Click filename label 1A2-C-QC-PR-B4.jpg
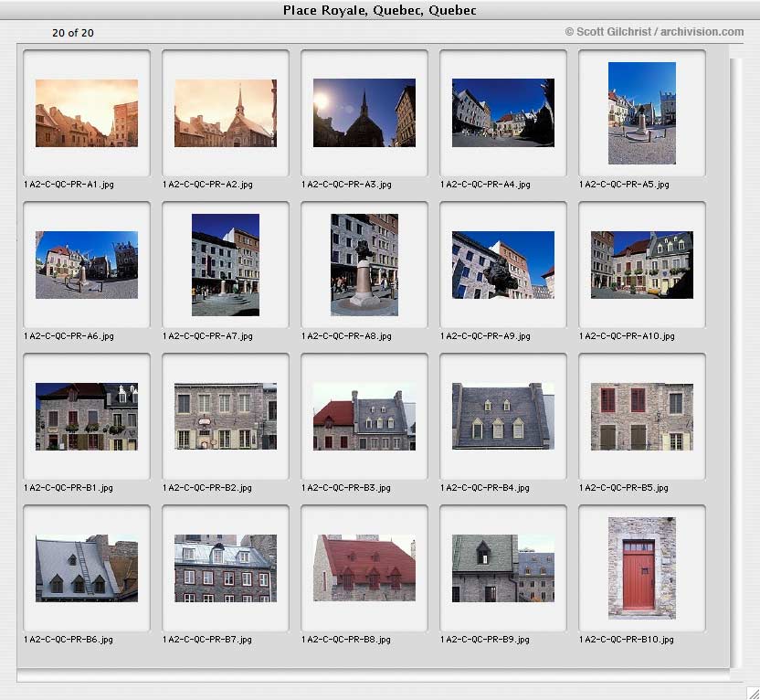760x700 pixels. tap(485, 488)
